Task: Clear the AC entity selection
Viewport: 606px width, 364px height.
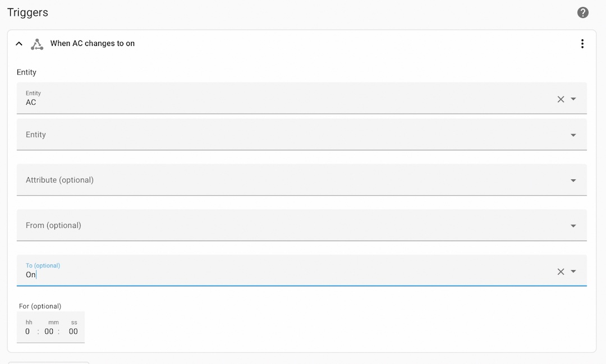Action: click(x=561, y=99)
